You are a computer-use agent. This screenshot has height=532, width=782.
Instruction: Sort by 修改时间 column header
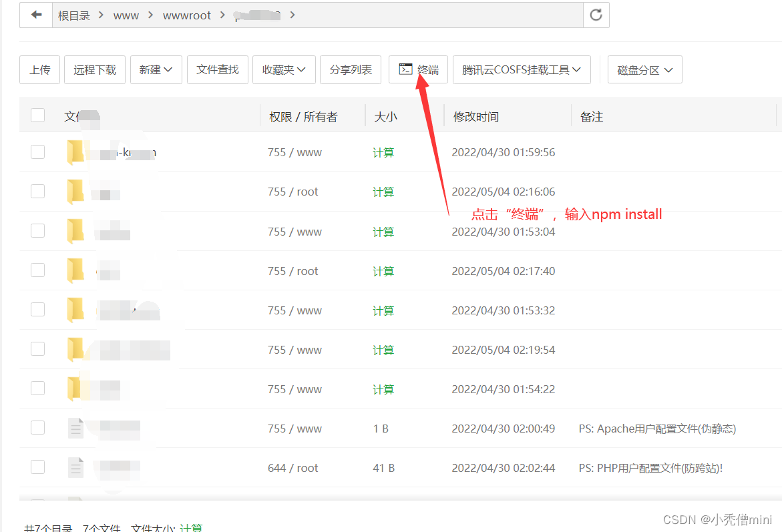tap(475, 117)
